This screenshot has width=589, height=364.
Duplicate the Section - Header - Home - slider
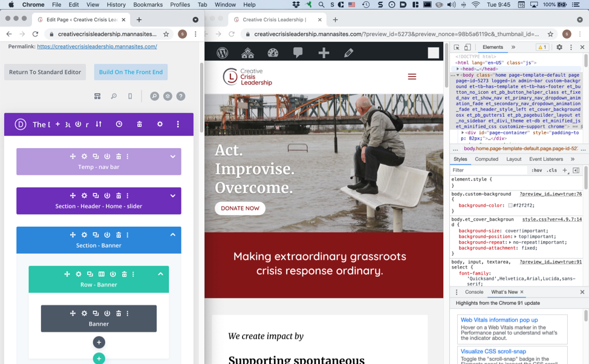pyautogui.click(x=96, y=195)
